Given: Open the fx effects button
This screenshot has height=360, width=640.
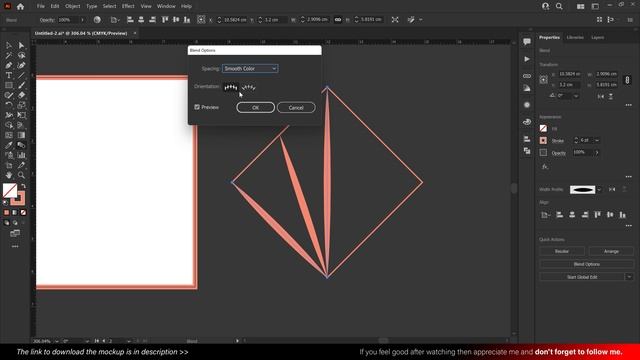Looking at the screenshot, I should (545, 167).
